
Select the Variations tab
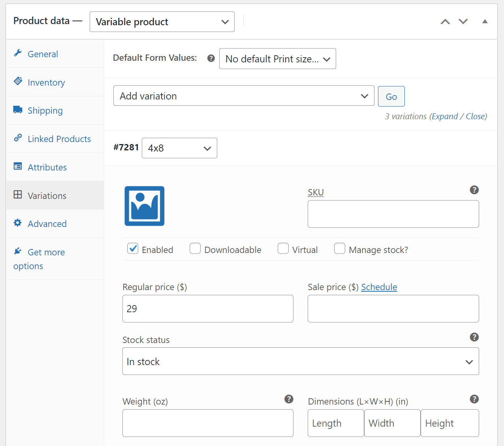click(x=55, y=195)
